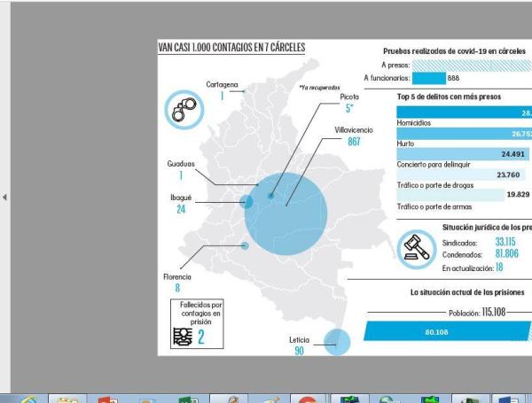Click the number '90' under Leticia
The image size is (532, 403).
(x=300, y=351)
